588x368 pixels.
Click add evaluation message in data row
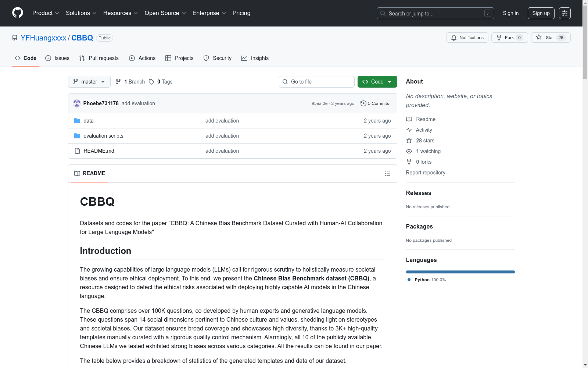click(222, 121)
